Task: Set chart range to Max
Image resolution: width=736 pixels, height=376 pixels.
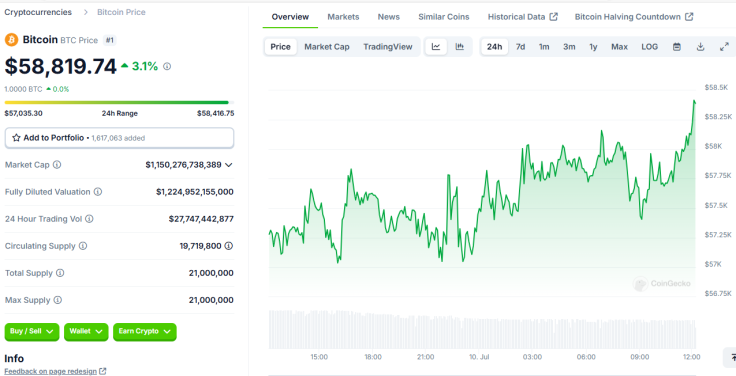Action: point(620,47)
